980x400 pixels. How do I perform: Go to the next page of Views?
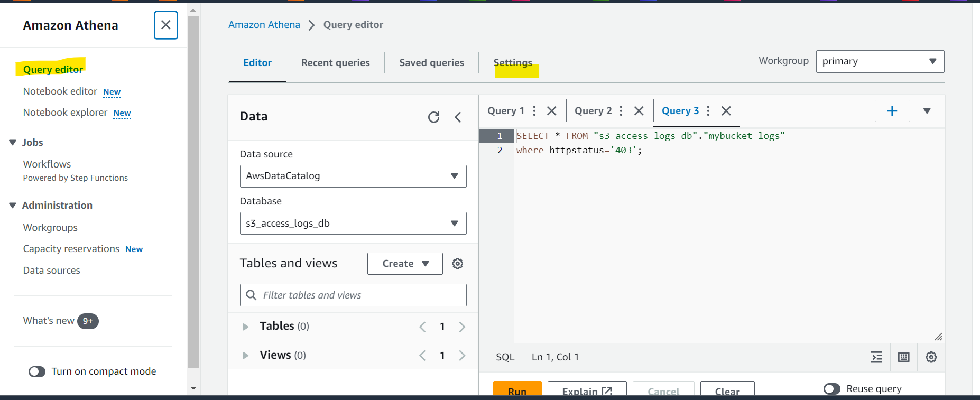pos(462,356)
